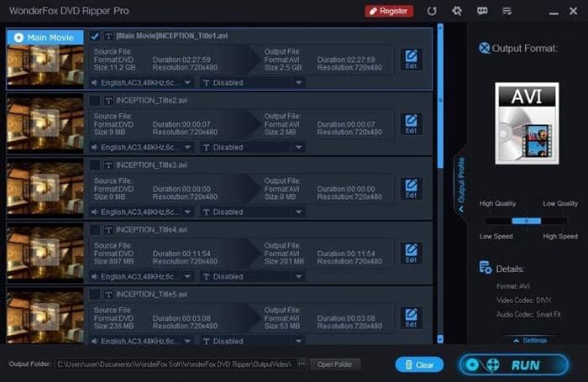
Task: Click file name INCEPTION_Title5.avi
Action: [x=151, y=295]
